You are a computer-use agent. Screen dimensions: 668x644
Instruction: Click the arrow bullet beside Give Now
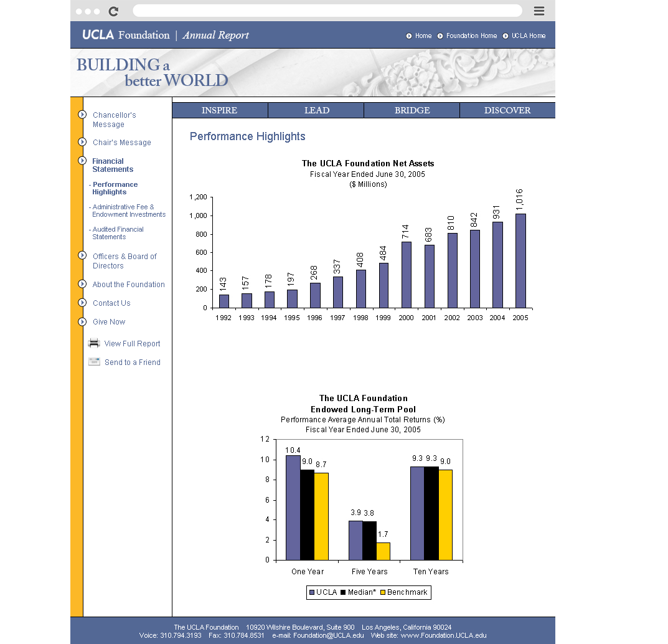coord(82,321)
